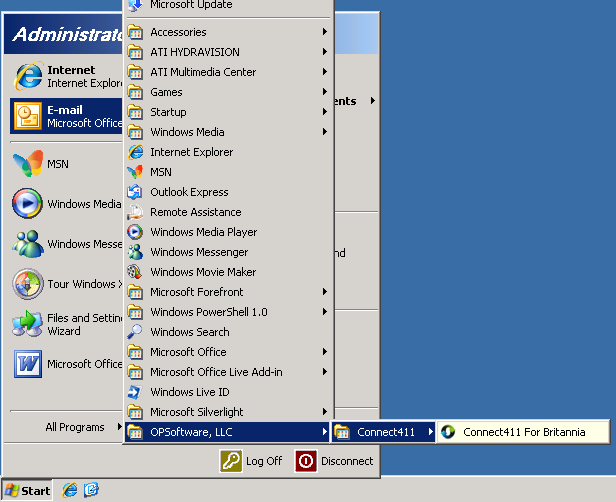The image size is (616, 502).
Task: Click the Windows Messenger icon in programs list
Action: coord(135,252)
